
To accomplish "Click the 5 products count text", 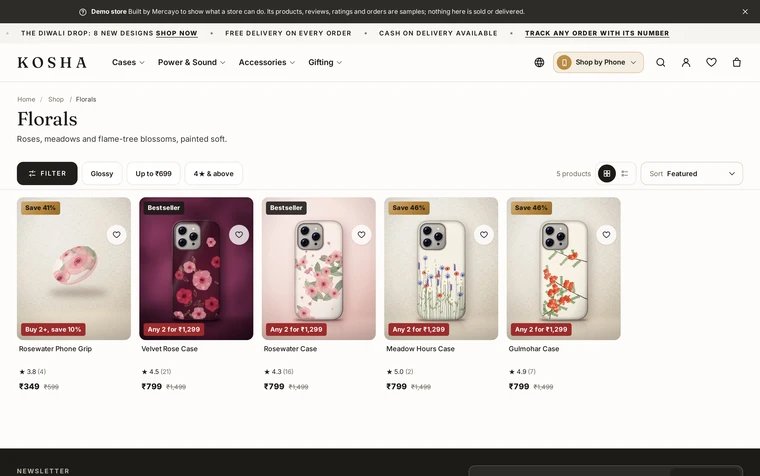I will point(573,174).
